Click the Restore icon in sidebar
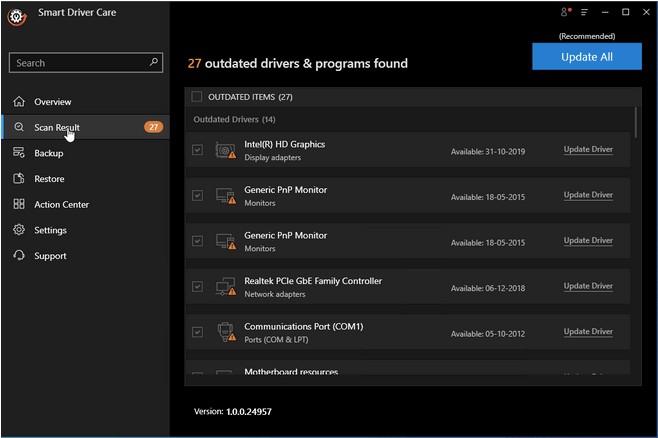The height and width of the screenshot is (438, 658). pos(19,179)
